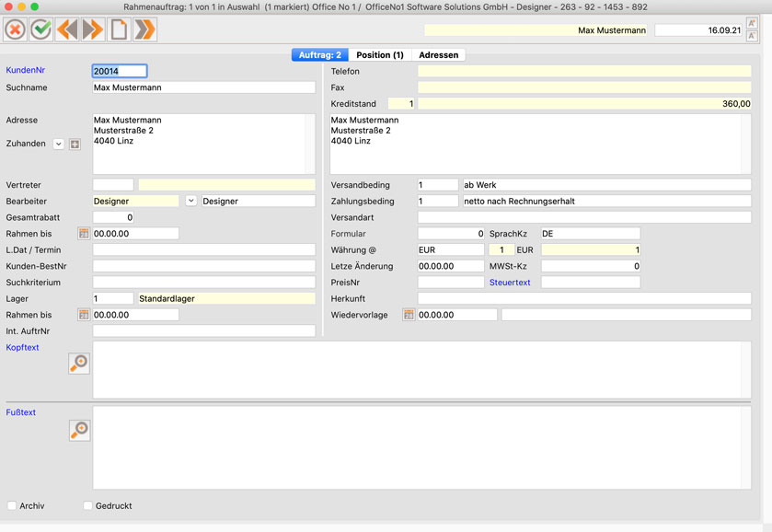Click the green macOS zoom window button
This screenshot has height=532, width=772.
point(34,6)
